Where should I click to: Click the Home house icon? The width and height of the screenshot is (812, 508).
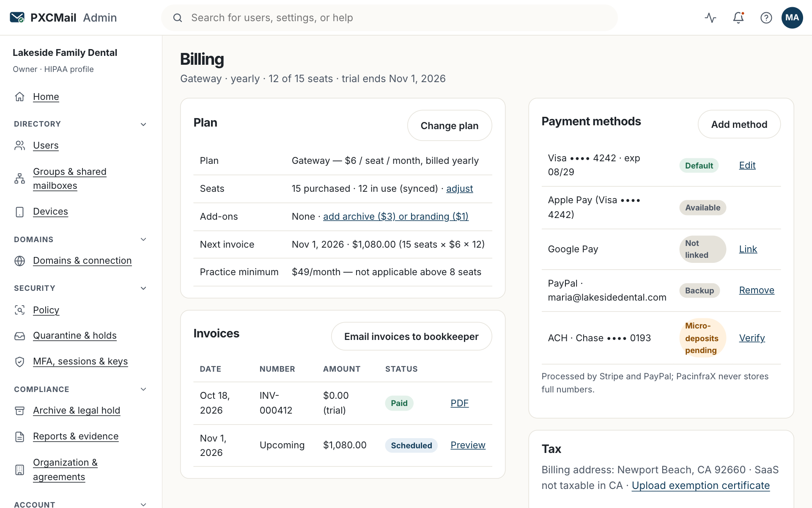[x=19, y=97]
